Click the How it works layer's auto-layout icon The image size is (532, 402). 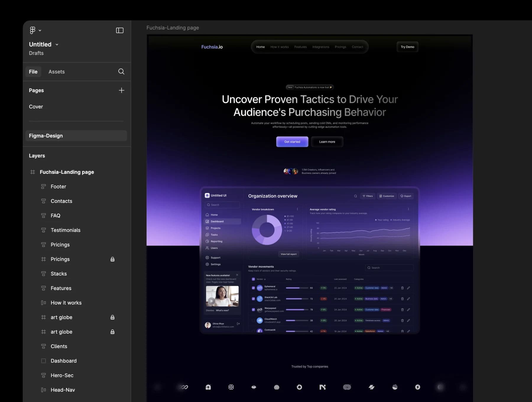43,303
